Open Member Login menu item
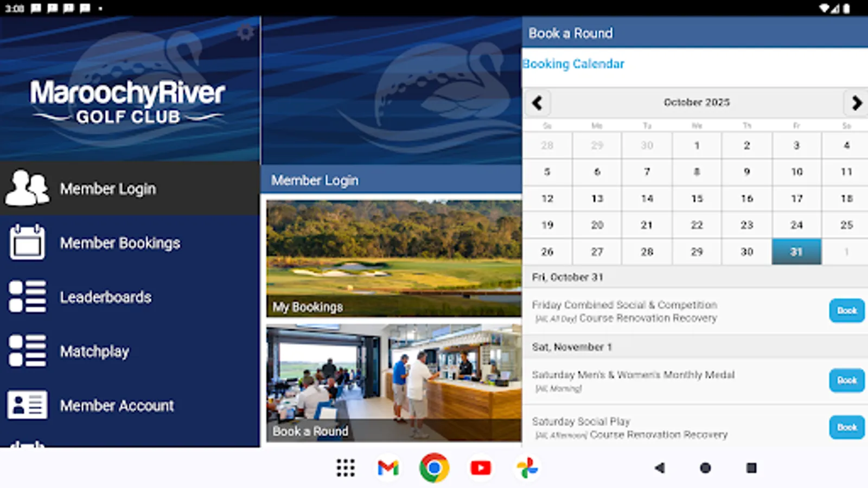Screen dimensions: 868x488 (x=130, y=188)
